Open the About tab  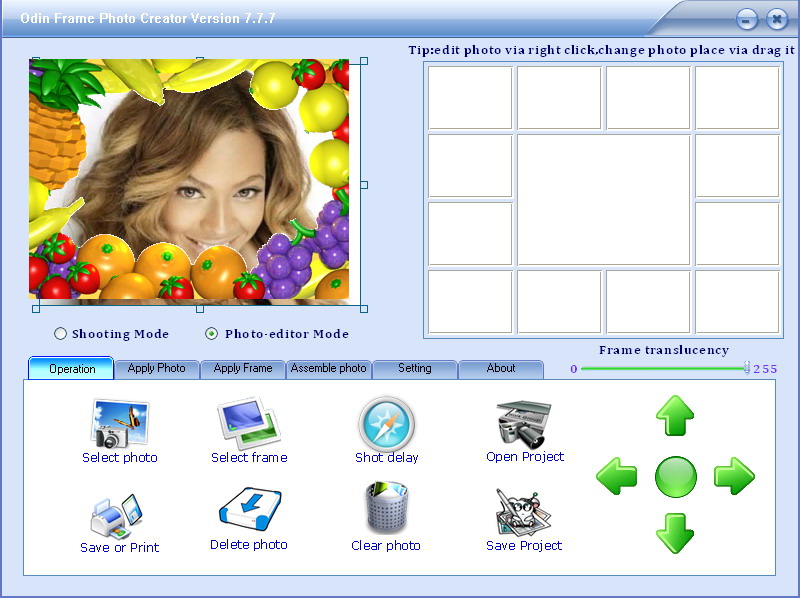[x=501, y=369]
